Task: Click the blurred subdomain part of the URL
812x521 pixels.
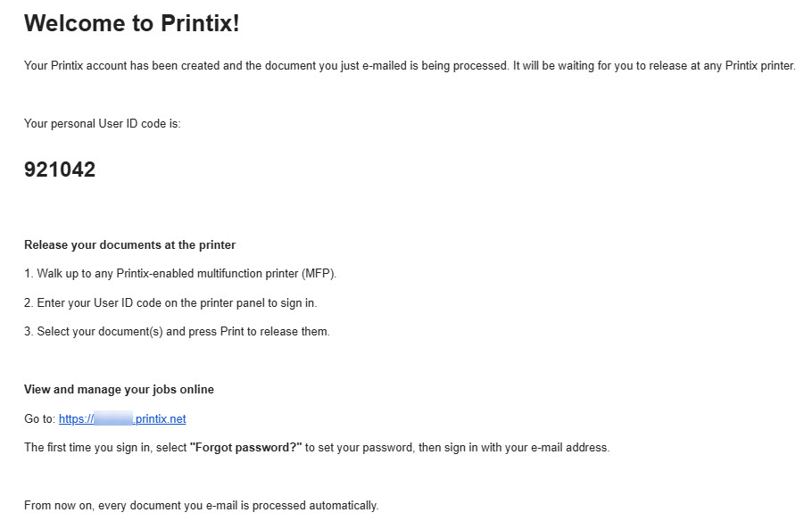Action: click(x=113, y=418)
